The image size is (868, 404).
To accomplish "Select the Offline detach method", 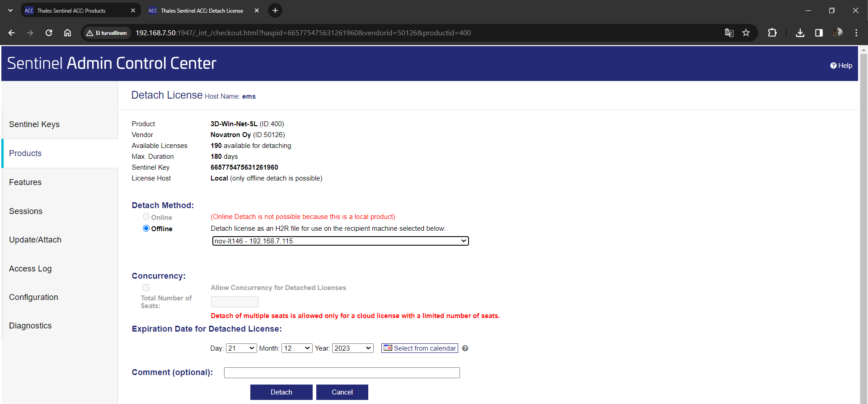I will pos(146,228).
